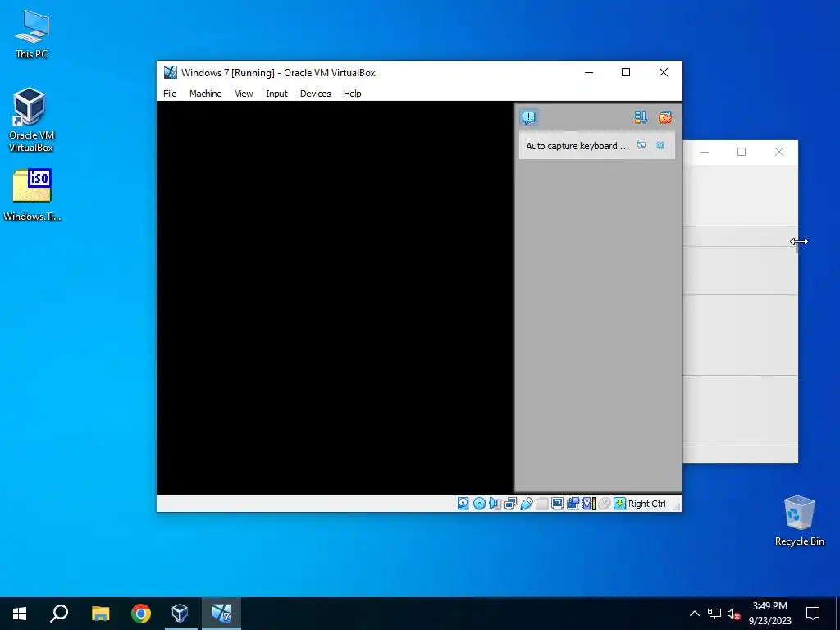Open the File menu in VirtualBox

(x=170, y=94)
